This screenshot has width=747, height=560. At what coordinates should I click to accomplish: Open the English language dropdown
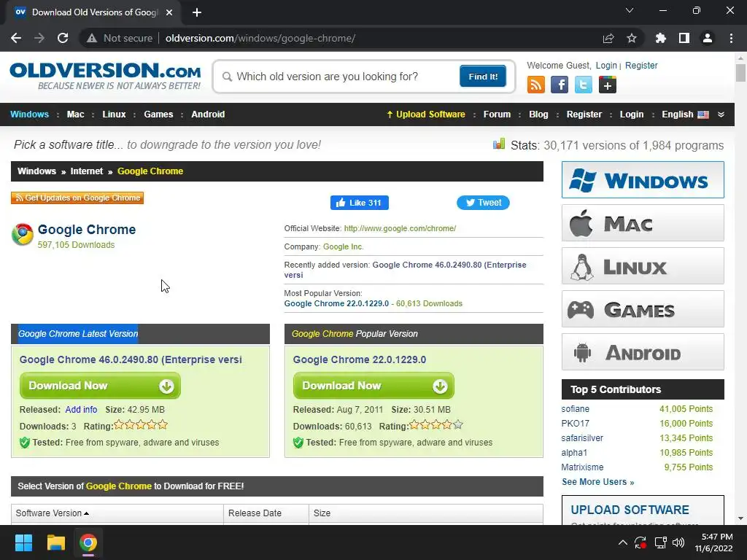tap(685, 114)
